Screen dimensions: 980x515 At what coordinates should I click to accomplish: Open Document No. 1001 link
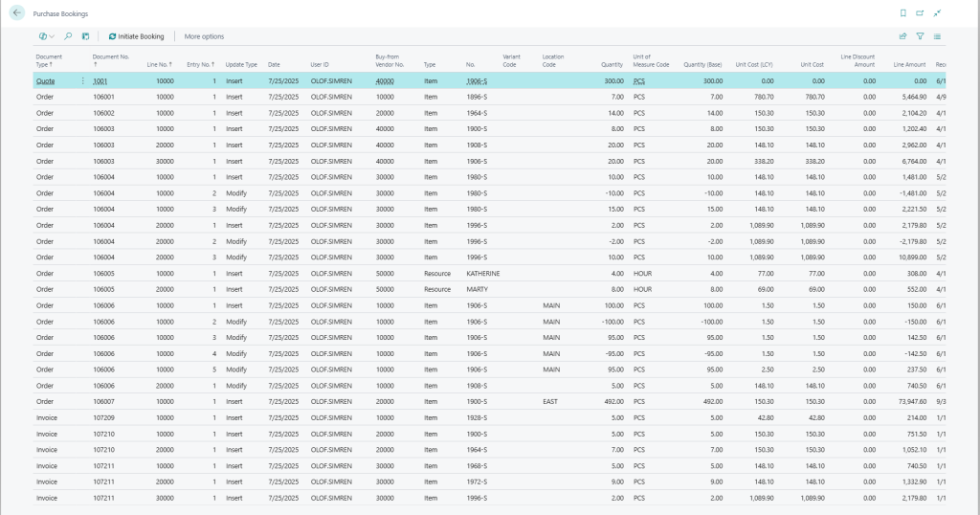coord(100,81)
